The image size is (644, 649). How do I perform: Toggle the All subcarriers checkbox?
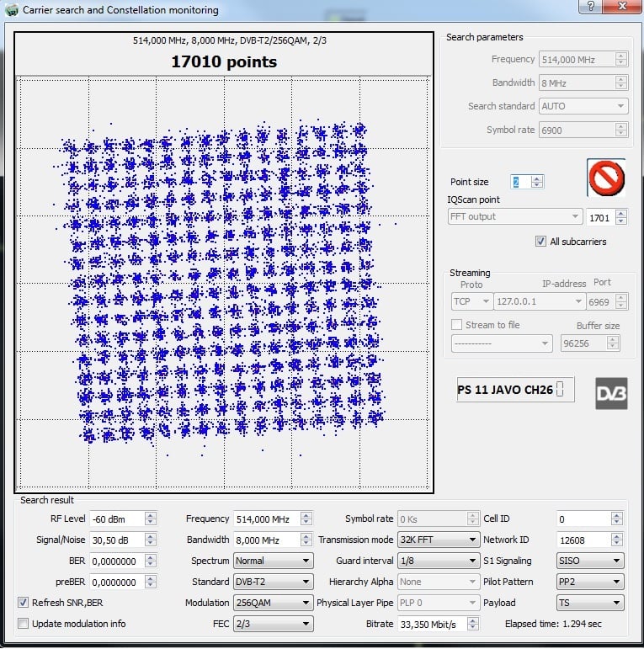[541, 242]
